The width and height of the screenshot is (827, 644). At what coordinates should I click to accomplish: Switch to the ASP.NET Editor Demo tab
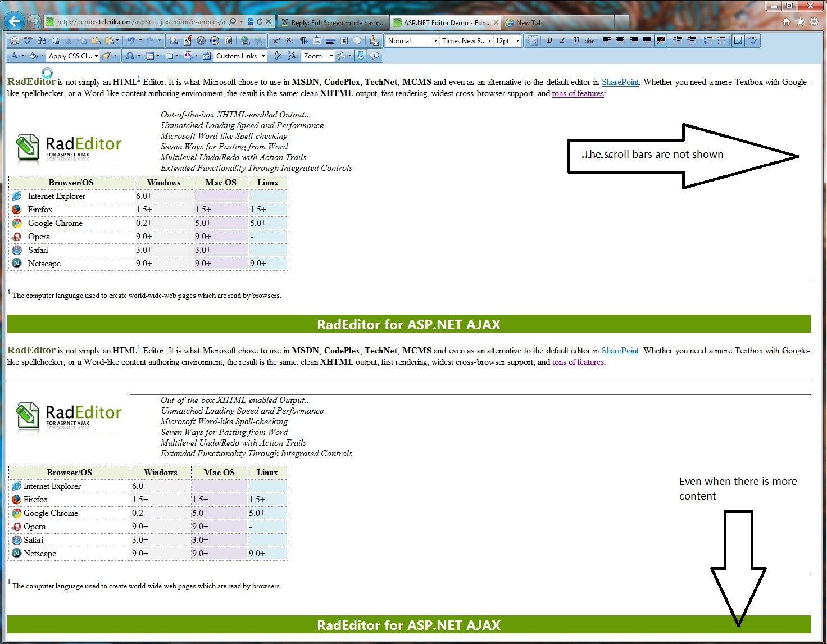point(446,22)
